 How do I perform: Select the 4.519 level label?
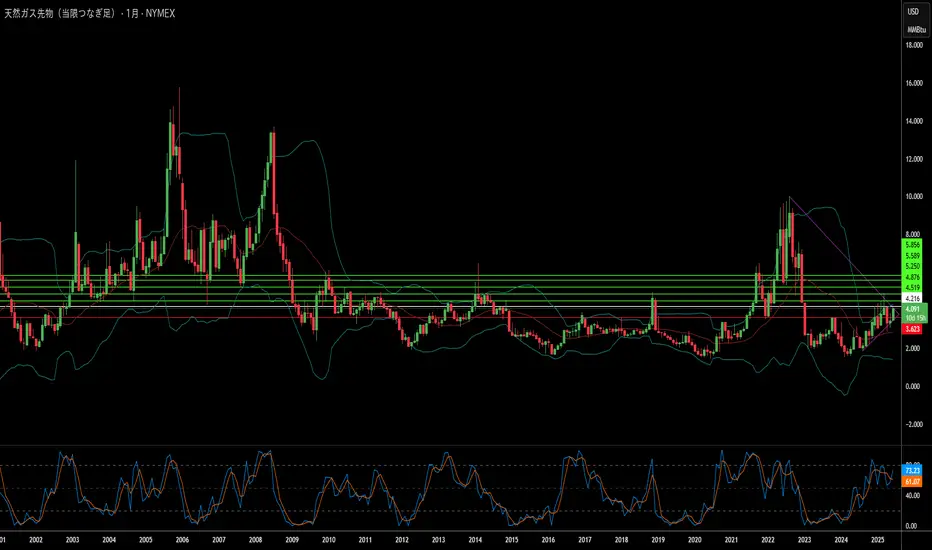[x=912, y=287]
